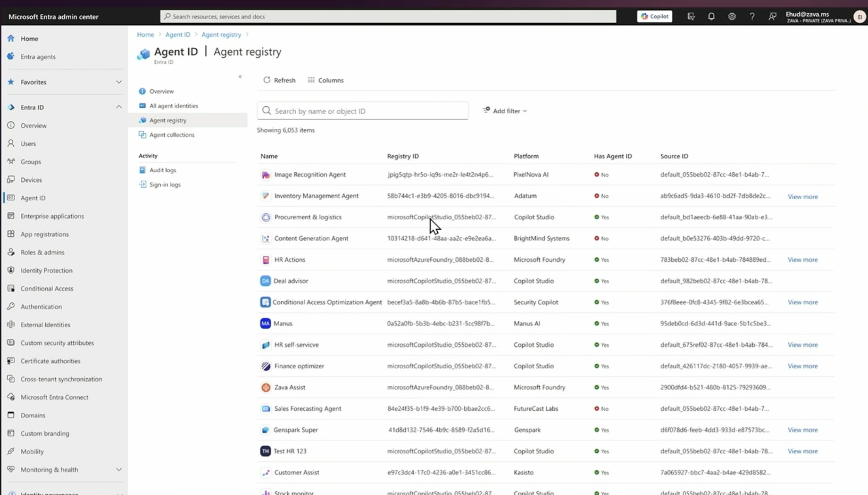The image size is (868, 495).
Task: Click the Refresh icon in toolbar
Action: (x=267, y=80)
